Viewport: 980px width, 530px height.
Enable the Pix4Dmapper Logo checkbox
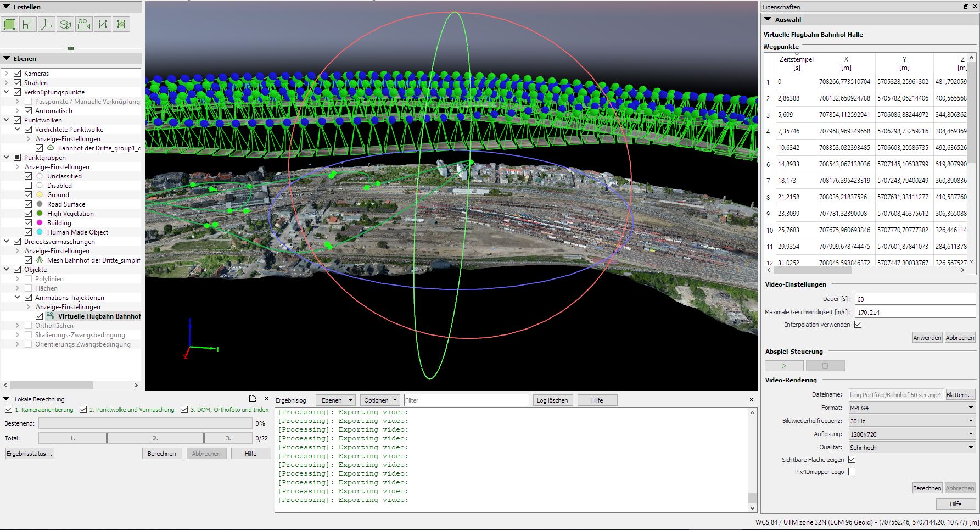tap(852, 472)
